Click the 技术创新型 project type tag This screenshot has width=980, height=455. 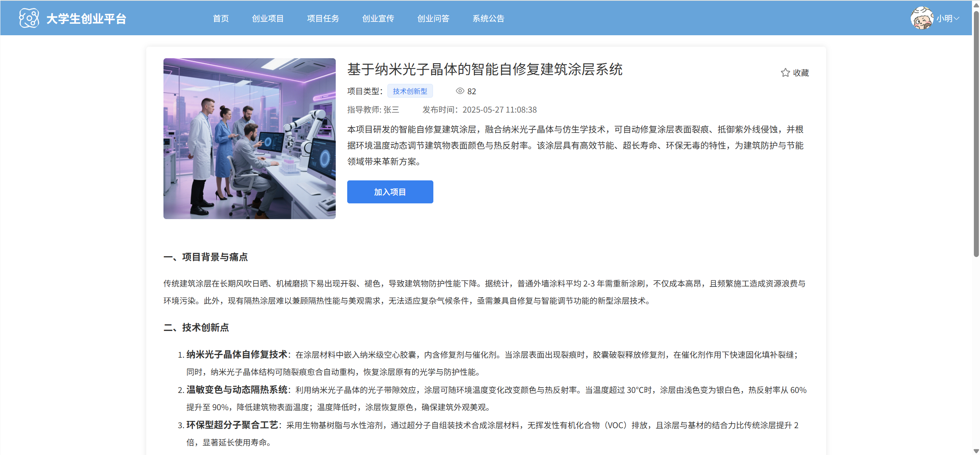click(x=410, y=91)
